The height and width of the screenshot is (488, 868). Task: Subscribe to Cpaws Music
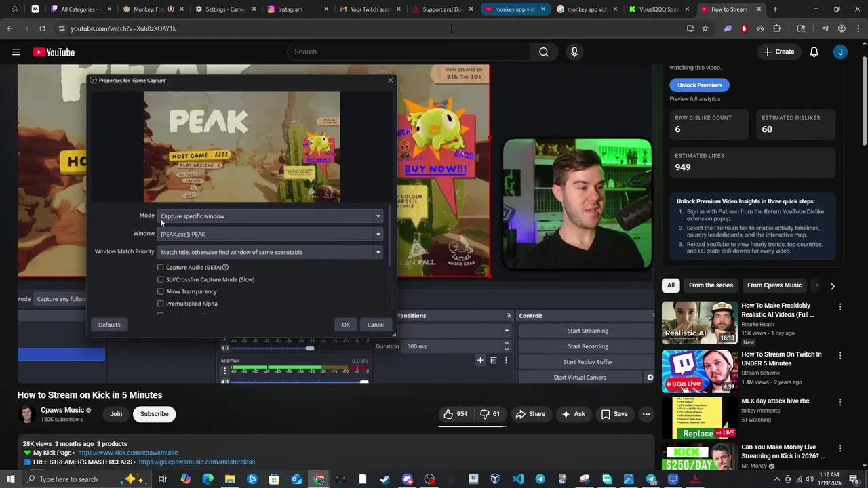point(154,414)
